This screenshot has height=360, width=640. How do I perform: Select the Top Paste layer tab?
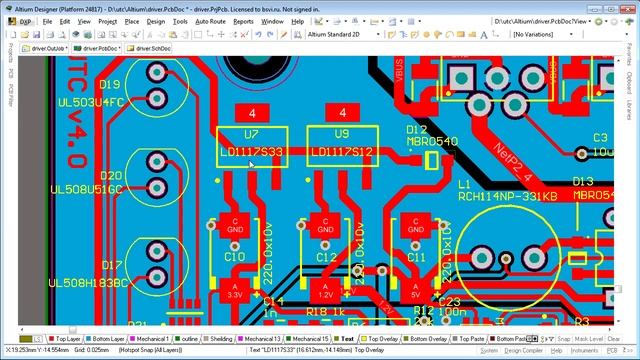[x=468, y=339]
